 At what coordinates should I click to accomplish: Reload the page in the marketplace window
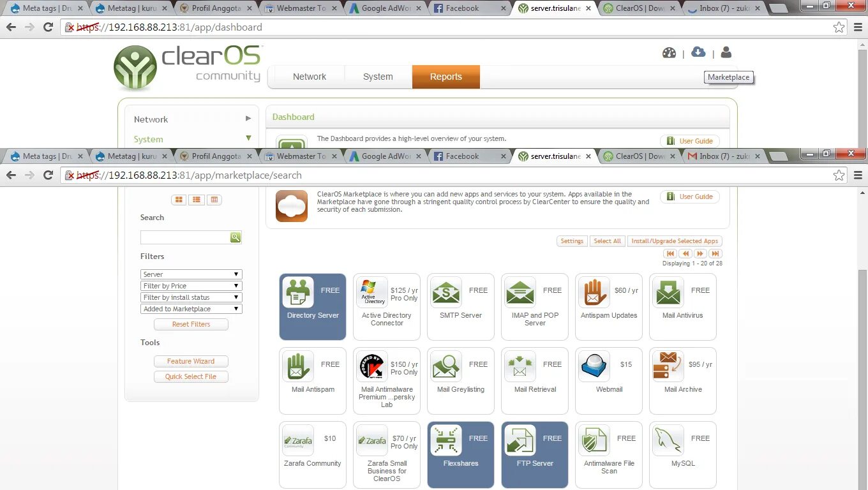click(48, 175)
